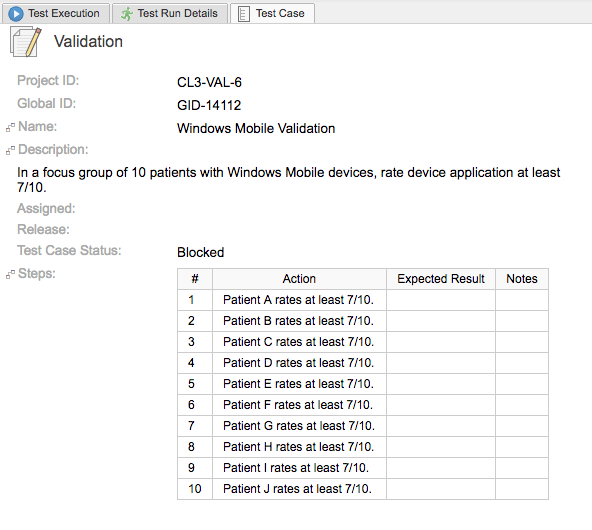Click the link icon beside Name
The height and width of the screenshot is (530, 592).
pyautogui.click(x=10, y=128)
